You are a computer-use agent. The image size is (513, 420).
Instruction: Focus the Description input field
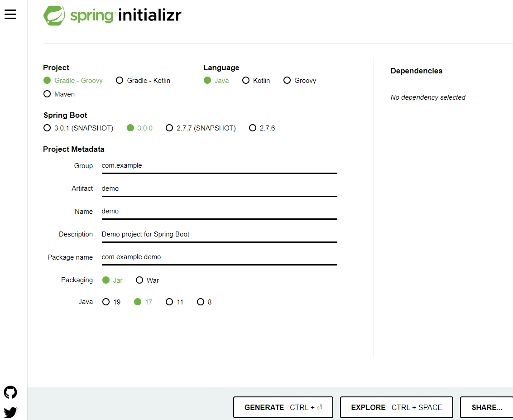click(219, 235)
